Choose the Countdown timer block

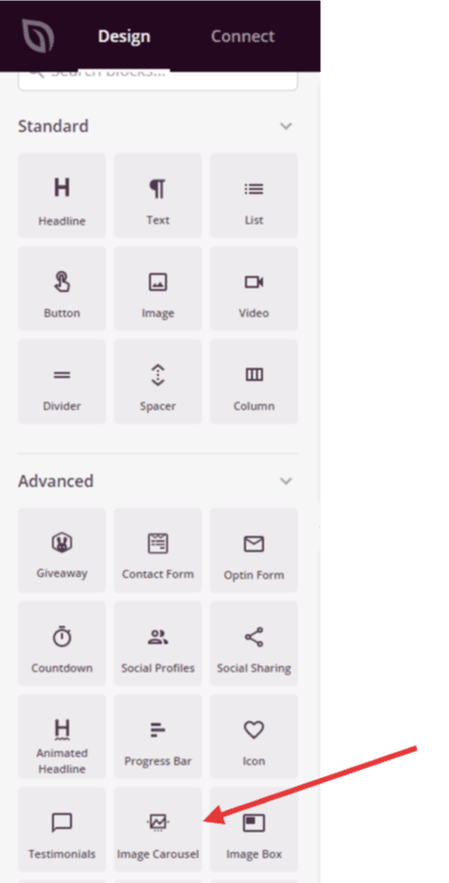click(62, 643)
